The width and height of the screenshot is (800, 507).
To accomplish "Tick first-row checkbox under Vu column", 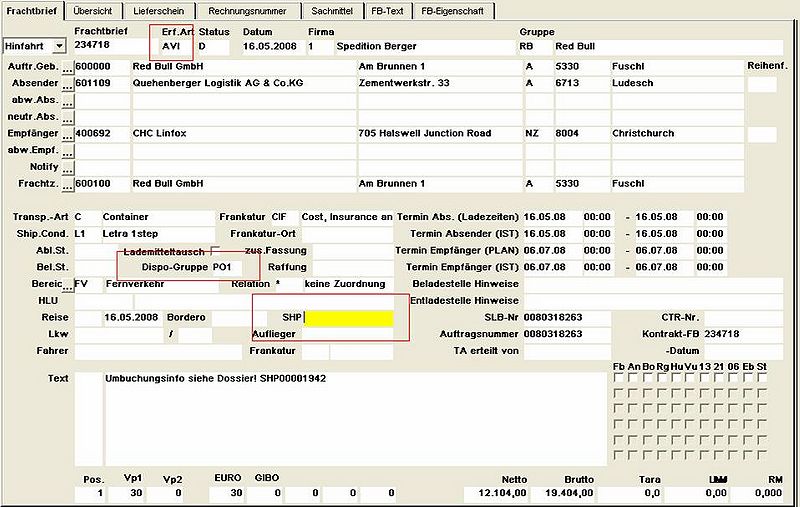I will [690, 378].
